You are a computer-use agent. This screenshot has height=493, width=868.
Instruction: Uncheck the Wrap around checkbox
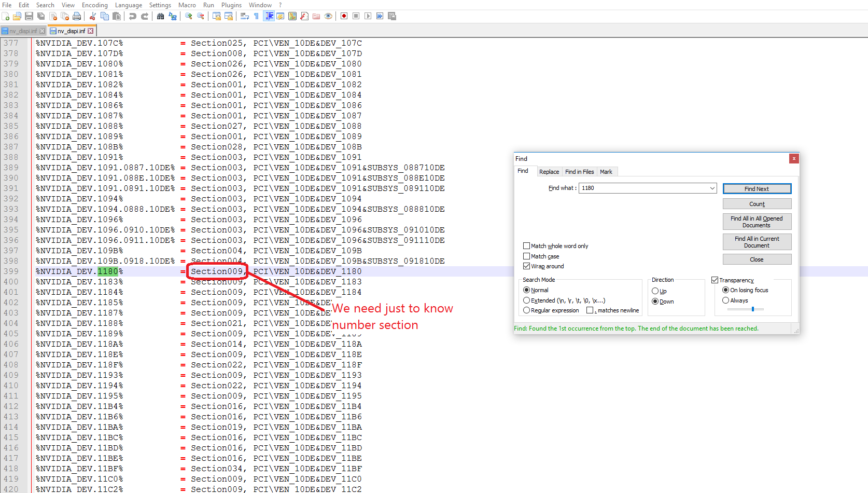(526, 266)
